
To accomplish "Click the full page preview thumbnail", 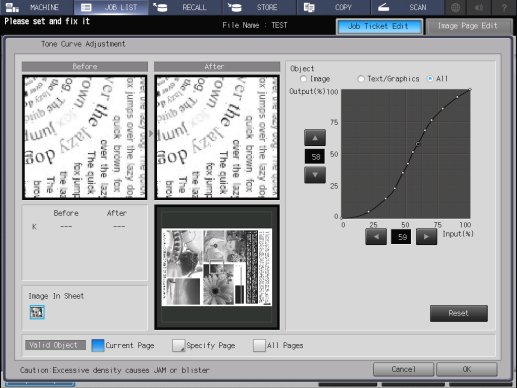I will click(217, 267).
